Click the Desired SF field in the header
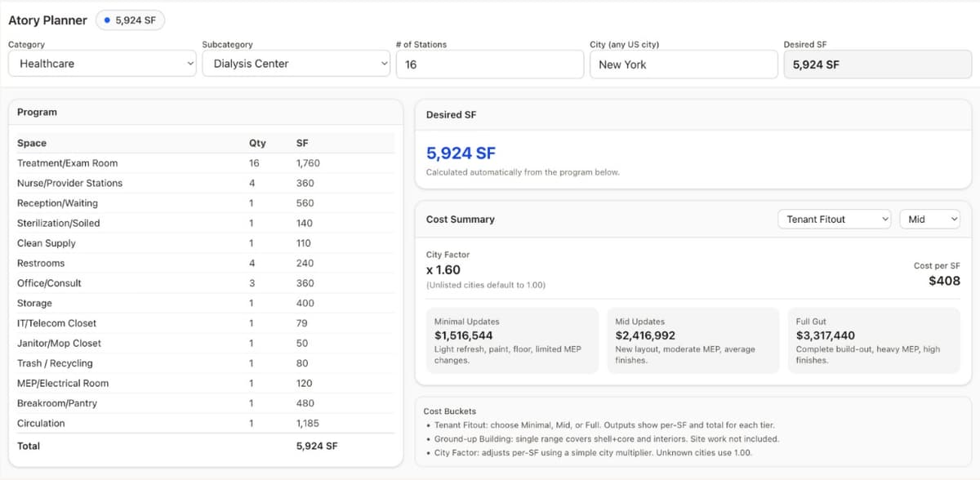 point(877,64)
